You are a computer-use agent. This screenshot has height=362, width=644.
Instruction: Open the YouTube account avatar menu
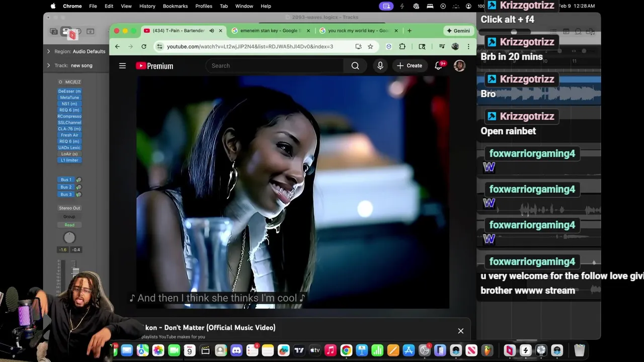tap(459, 66)
